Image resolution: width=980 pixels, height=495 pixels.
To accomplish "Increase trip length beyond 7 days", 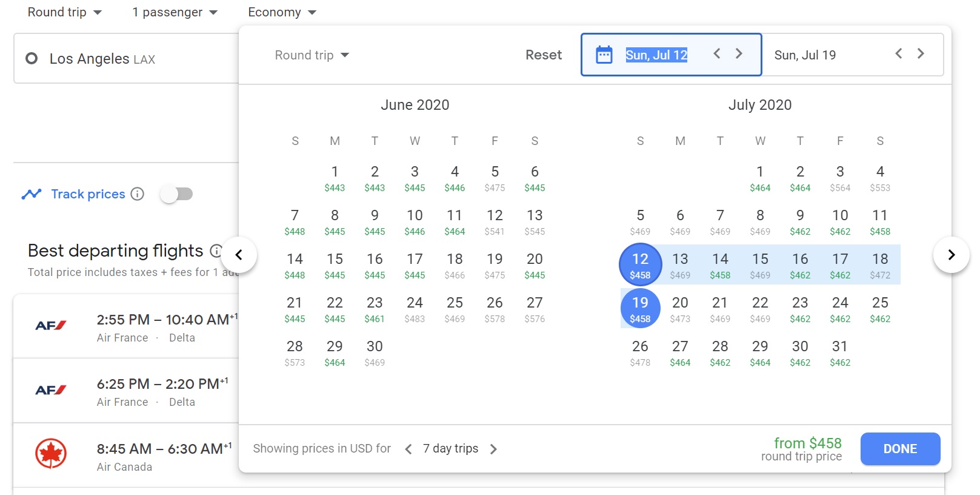I will 493,449.
